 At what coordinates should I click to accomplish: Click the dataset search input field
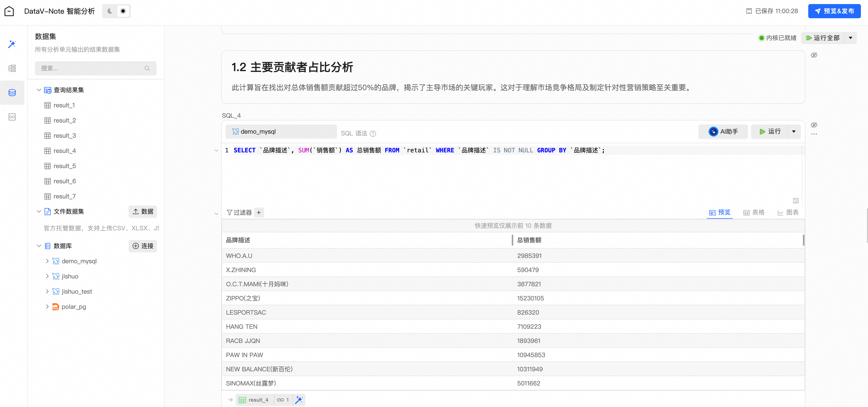point(91,68)
